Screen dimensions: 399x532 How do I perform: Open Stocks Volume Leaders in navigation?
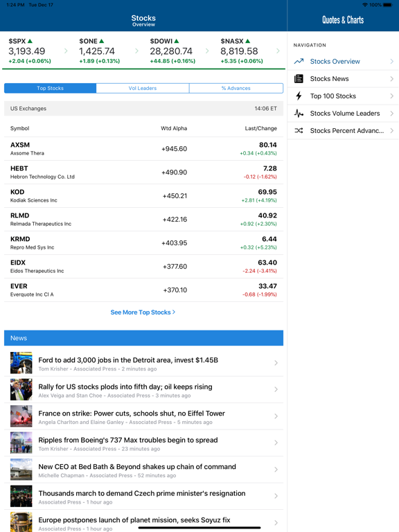point(343,114)
